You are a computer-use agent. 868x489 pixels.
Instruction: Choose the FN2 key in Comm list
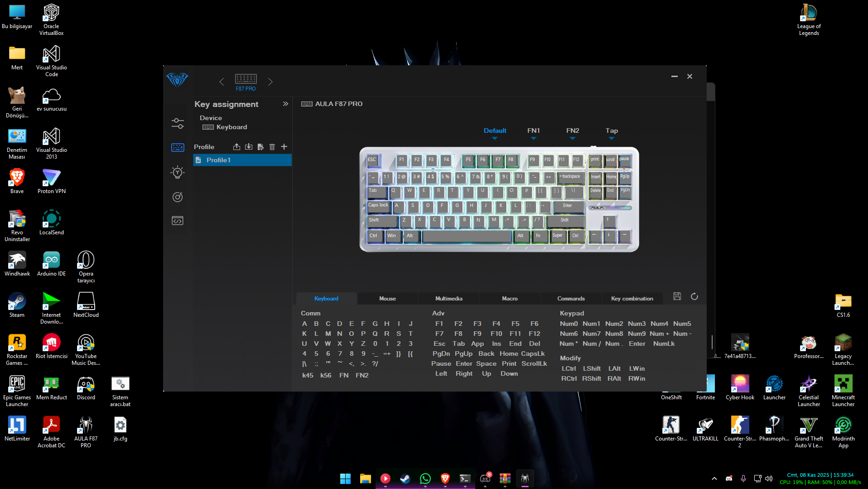362,375
